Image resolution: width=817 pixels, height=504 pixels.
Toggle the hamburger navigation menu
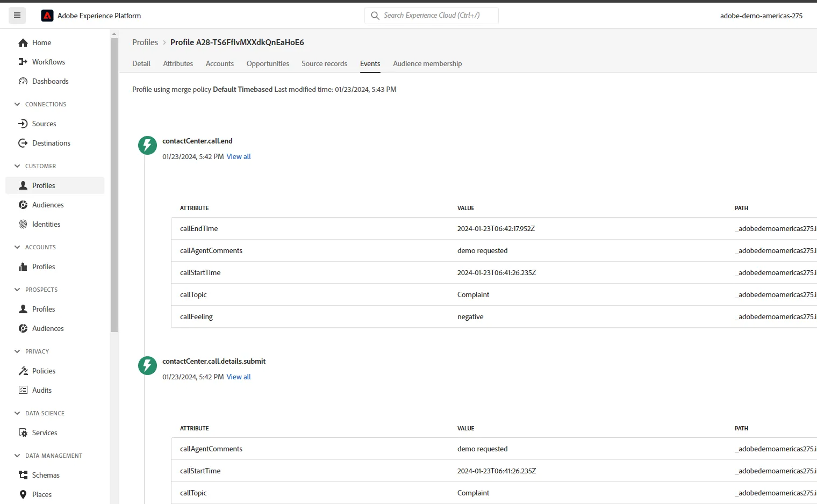tap(17, 16)
